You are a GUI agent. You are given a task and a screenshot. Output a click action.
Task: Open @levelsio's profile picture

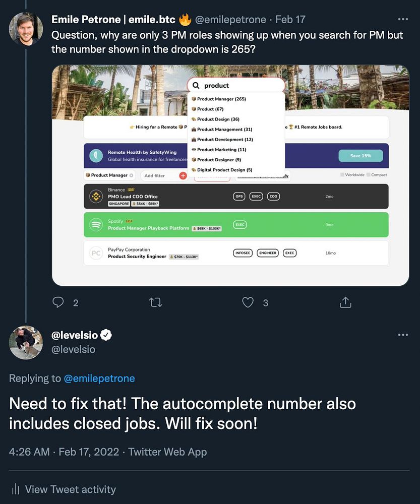[26, 342]
